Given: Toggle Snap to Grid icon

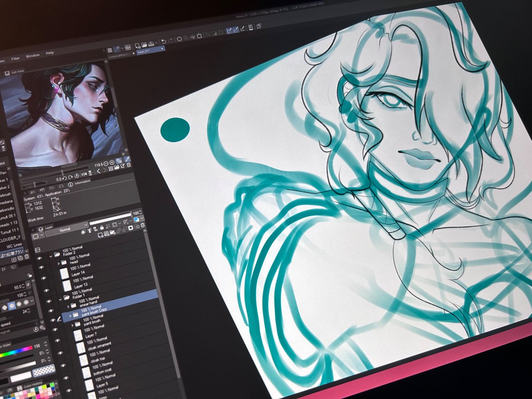Looking at the screenshot, I should coord(243,29).
